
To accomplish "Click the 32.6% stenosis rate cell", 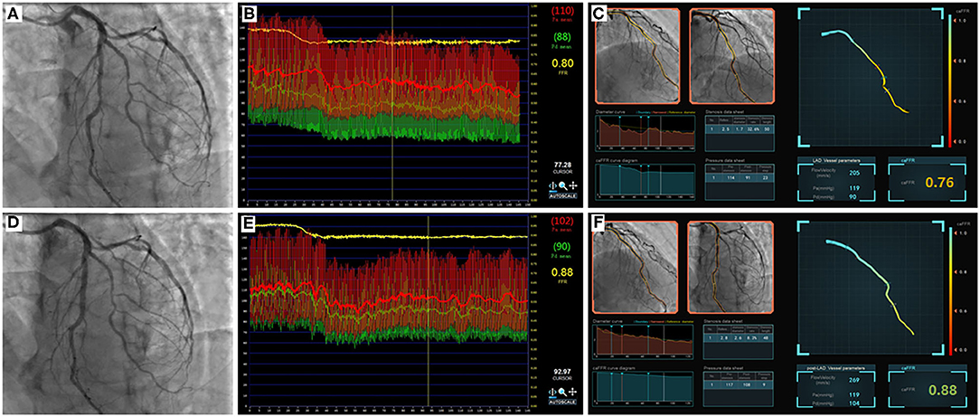I will [754, 128].
